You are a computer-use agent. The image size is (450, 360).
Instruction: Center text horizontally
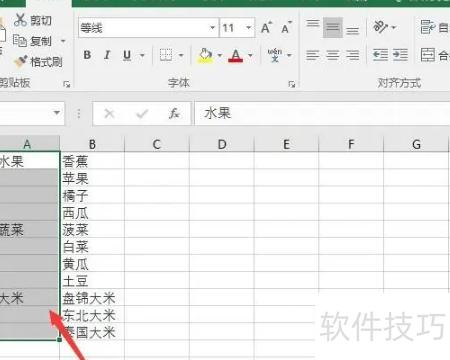tap(333, 55)
